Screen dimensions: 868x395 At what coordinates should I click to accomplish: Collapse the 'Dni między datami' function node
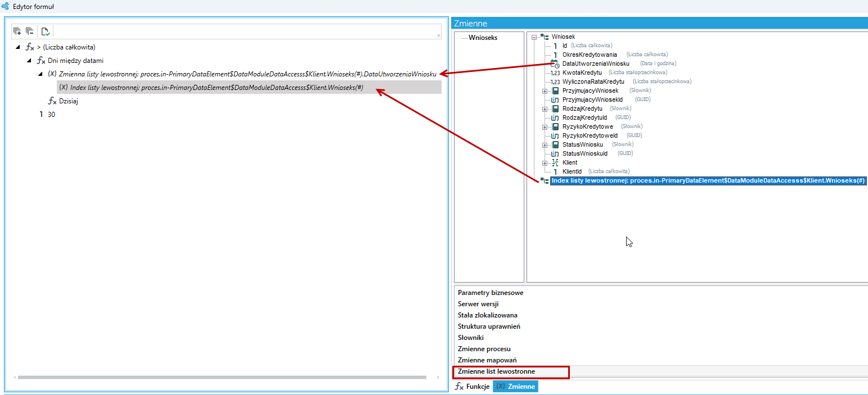point(29,60)
